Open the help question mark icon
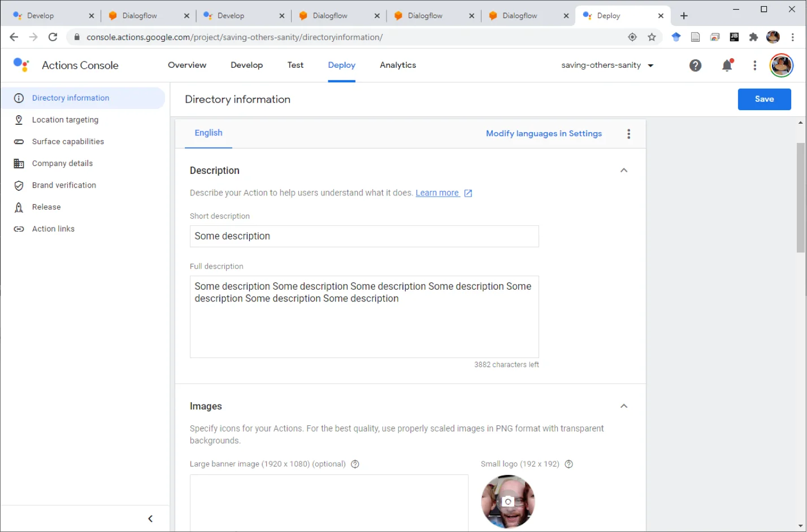The image size is (807, 532). click(x=696, y=66)
